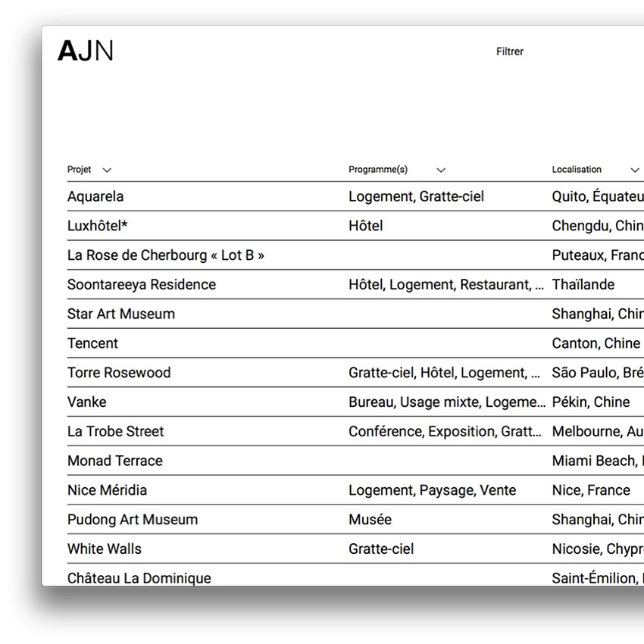Sort by Projet column chevron
The width and height of the screenshot is (644, 644).
pyautogui.click(x=107, y=170)
